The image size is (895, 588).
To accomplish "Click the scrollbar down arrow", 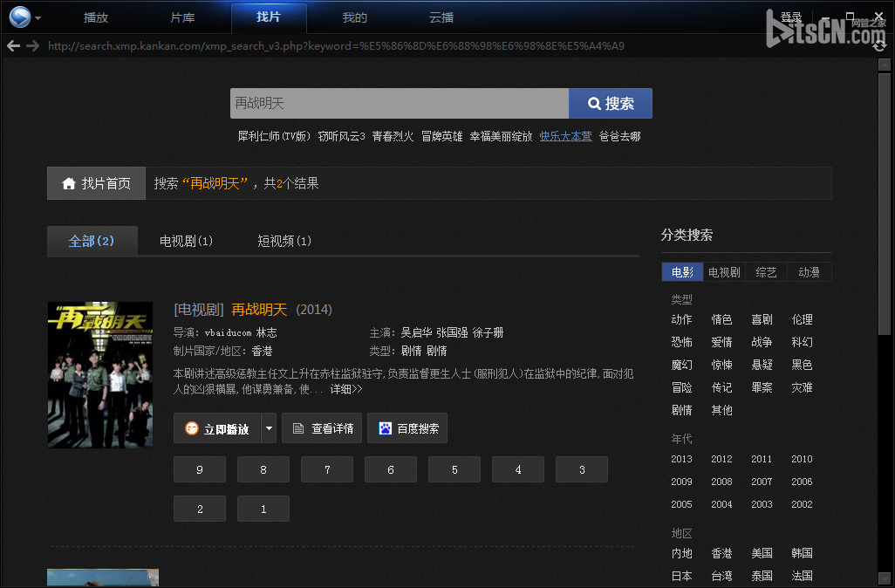I will (x=884, y=578).
